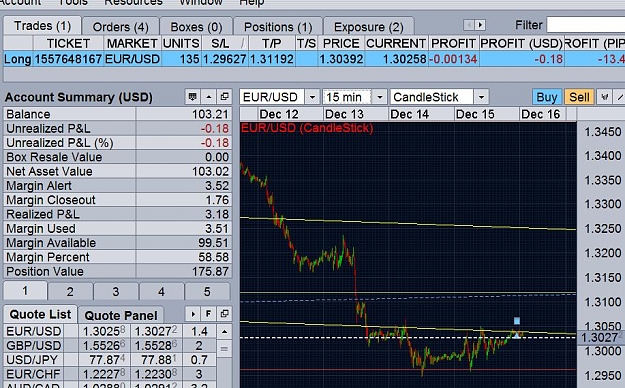The width and height of the screenshot is (625, 388).
Task: Switch to the Quote Panel tab
Action: [121, 315]
